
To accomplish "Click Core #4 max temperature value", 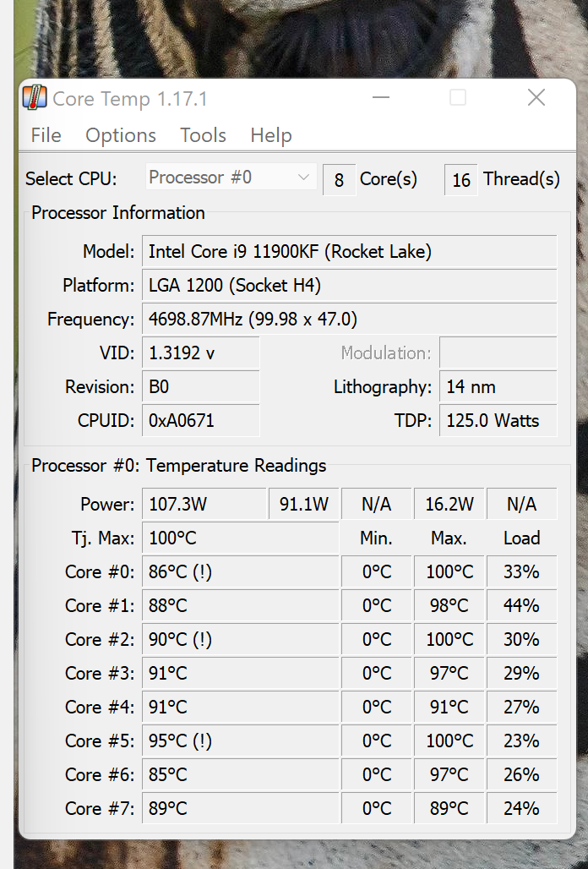I will pos(449,708).
